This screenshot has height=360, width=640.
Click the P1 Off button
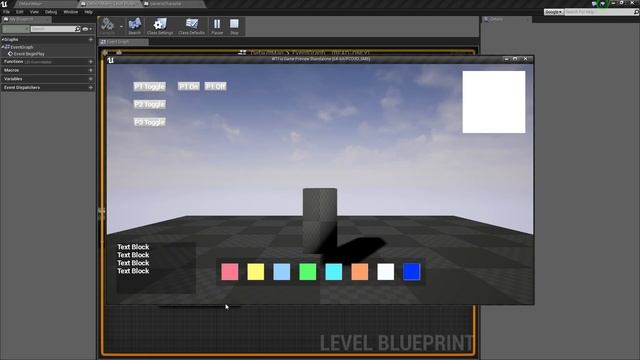[x=215, y=87]
